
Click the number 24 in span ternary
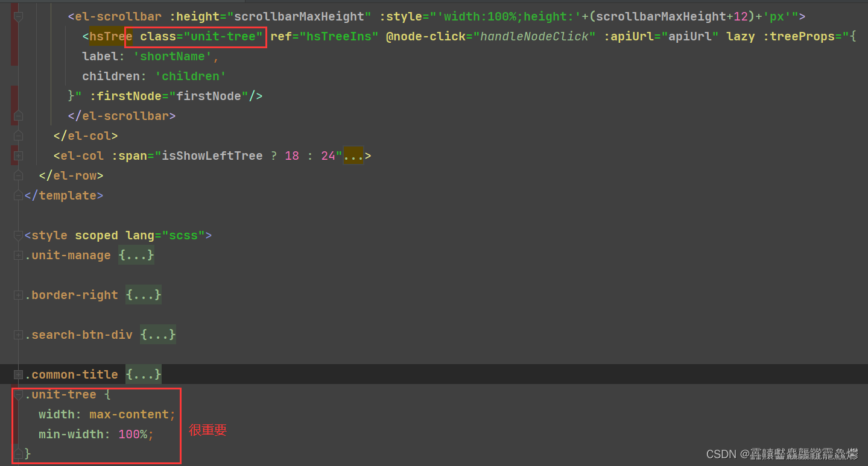[328, 156]
